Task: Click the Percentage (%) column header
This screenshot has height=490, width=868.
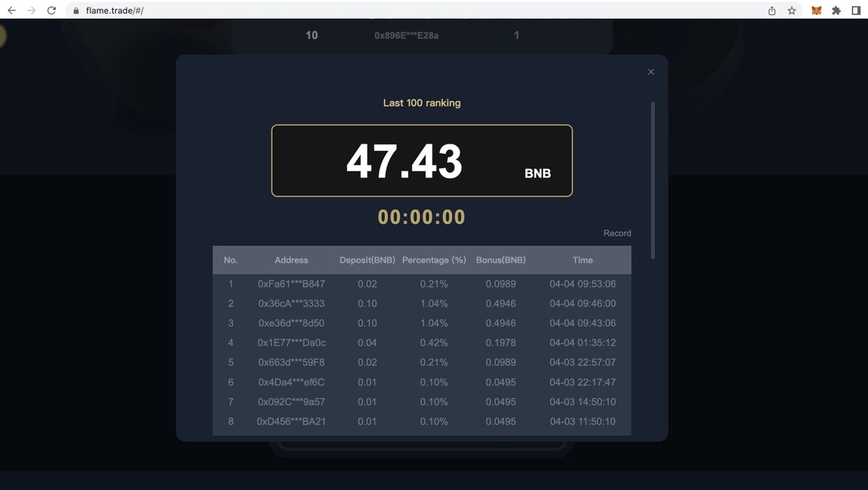Action: coord(434,260)
